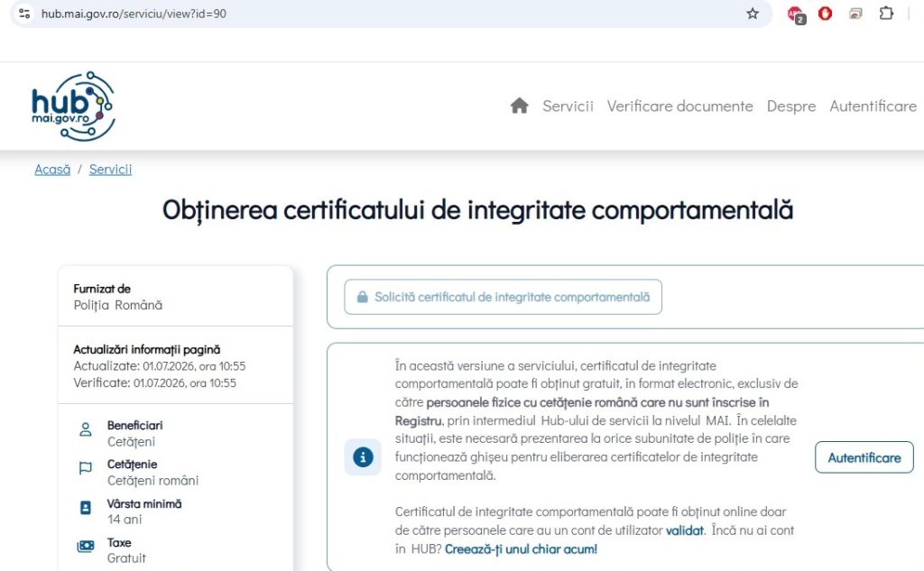Click the '14 ani' minimum age value
The image size is (924, 571).
[x=125, y=520]
